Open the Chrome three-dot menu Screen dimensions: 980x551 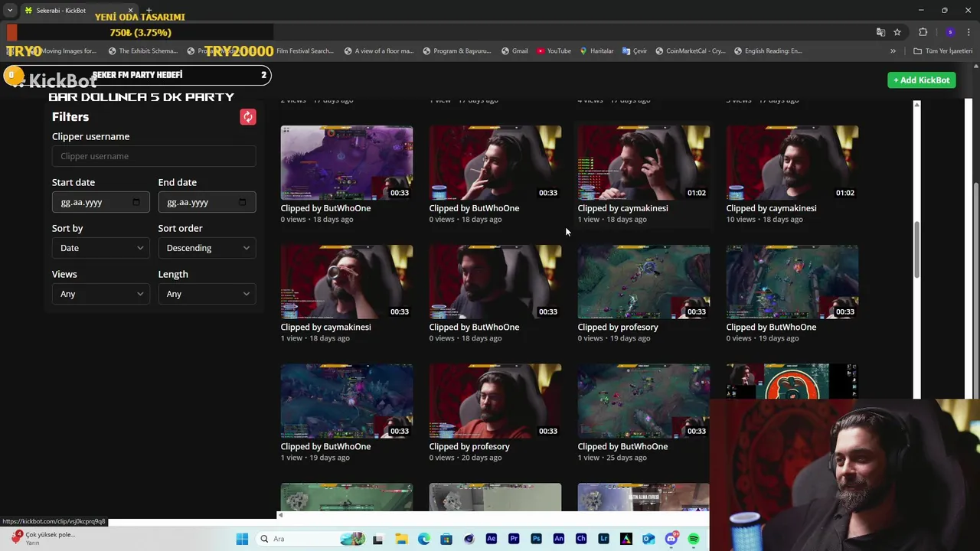tap(969, 32)
